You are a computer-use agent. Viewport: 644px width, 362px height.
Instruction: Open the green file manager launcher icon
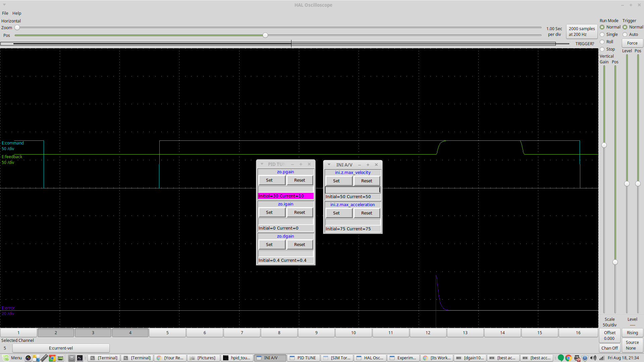[60, 358]
